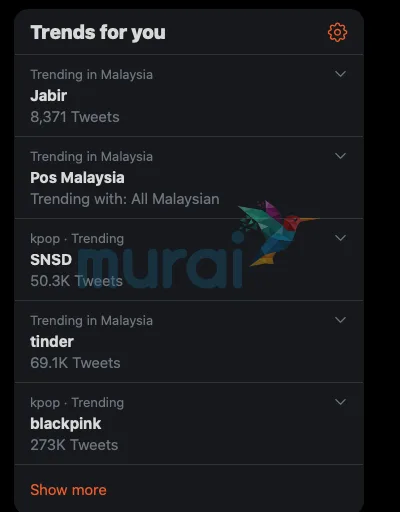Expand options chevron for Pos Malaysia trend
Image resolution: width=400 pixels, height=512 pixels.
pos(340,156)
